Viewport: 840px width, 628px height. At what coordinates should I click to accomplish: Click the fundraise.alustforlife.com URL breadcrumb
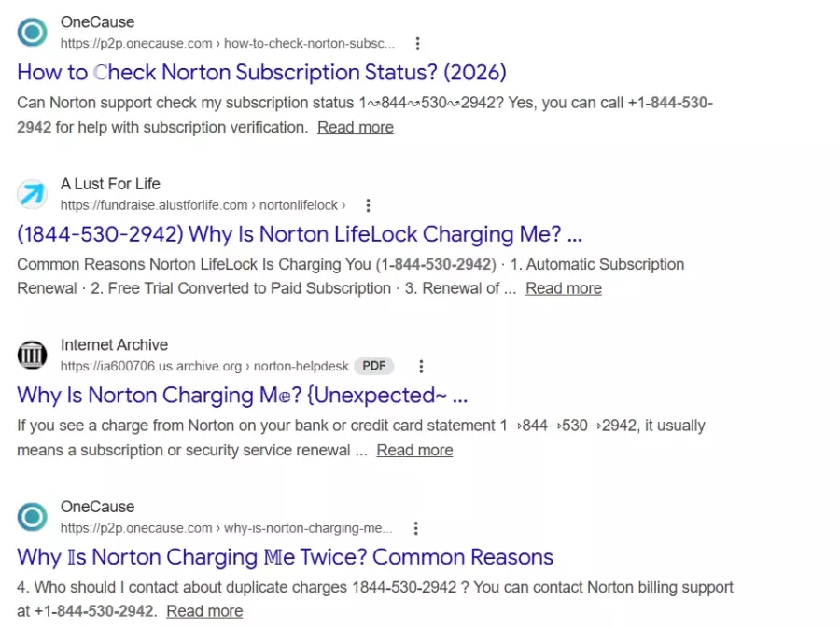coord(203,205)
